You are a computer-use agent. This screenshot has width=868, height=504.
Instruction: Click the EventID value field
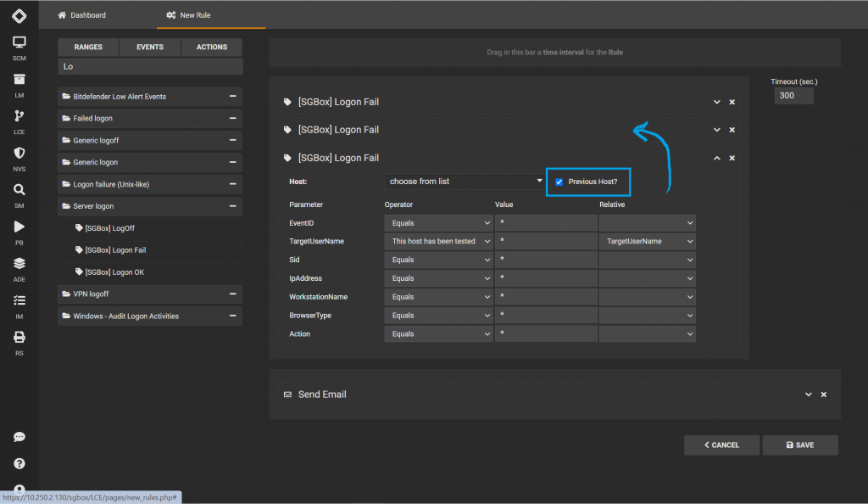[x=546, y=223]
